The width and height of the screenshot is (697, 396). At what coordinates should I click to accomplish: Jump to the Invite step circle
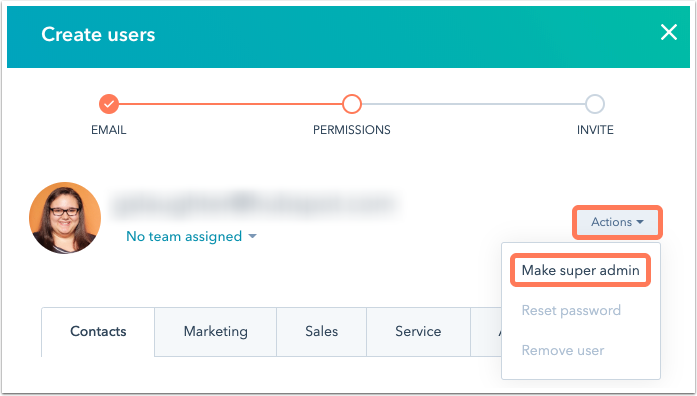coord(595,104)
